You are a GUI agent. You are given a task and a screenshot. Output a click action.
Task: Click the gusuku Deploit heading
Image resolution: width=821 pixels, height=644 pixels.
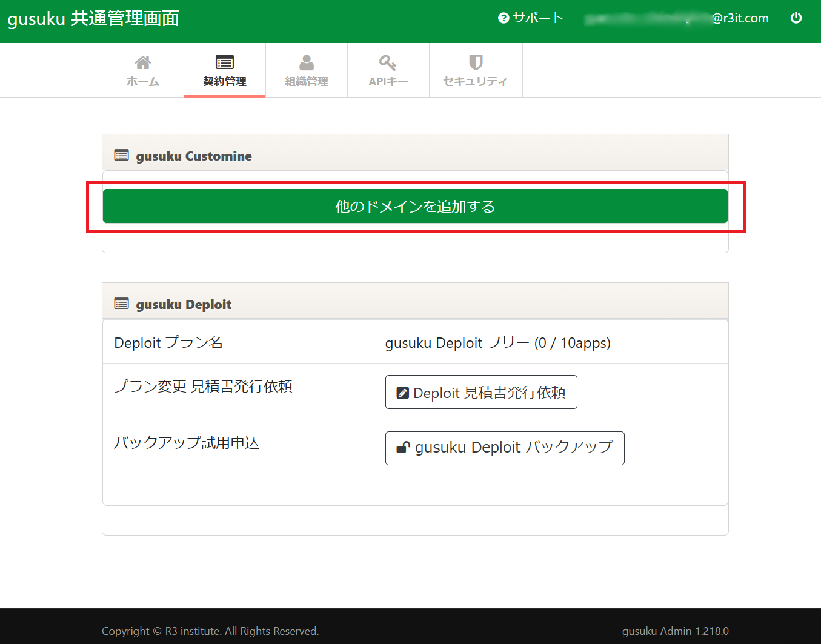pos(184,304)
